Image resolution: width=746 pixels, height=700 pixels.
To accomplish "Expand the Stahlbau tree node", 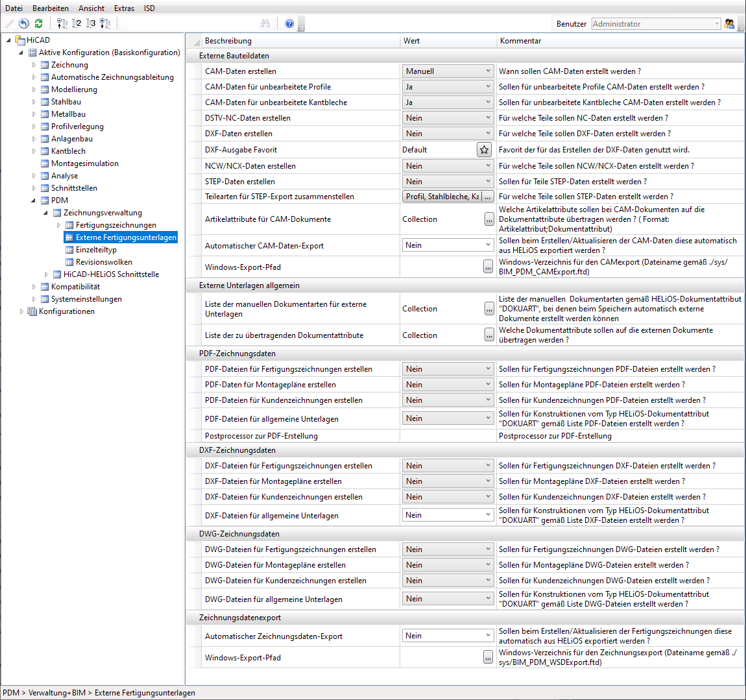I will pos(34,102).
